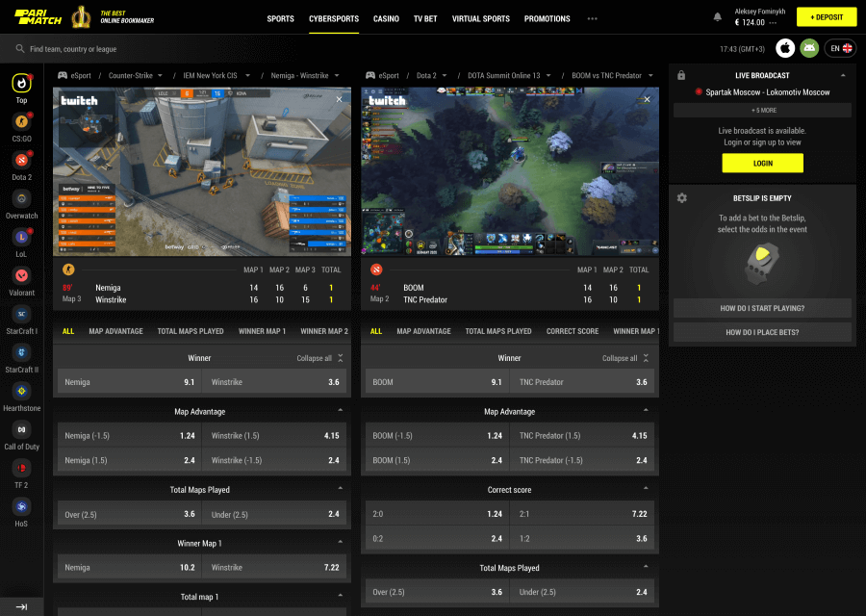
Task: Collapse Map Advantage section in Nemiga match
Action: [341, 410]
